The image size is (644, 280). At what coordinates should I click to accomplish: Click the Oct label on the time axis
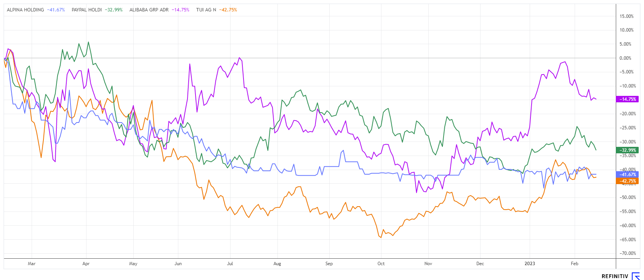point(381,264)
